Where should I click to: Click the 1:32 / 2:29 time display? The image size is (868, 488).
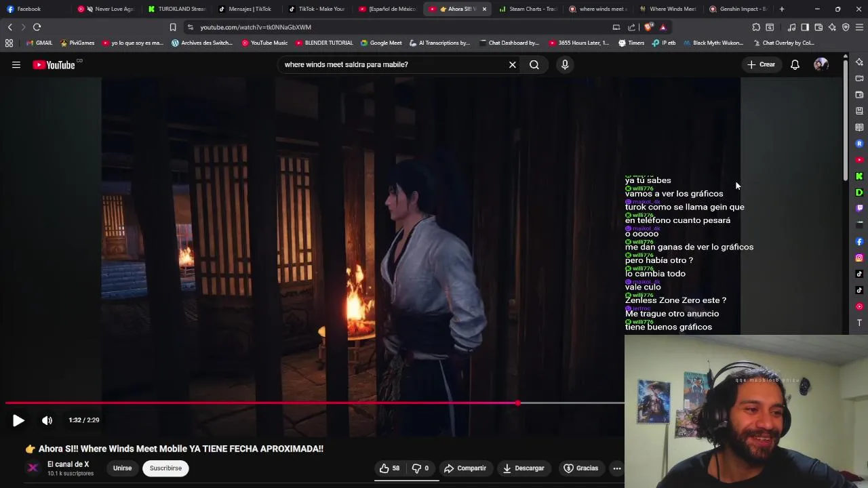[x=84, y=420]
